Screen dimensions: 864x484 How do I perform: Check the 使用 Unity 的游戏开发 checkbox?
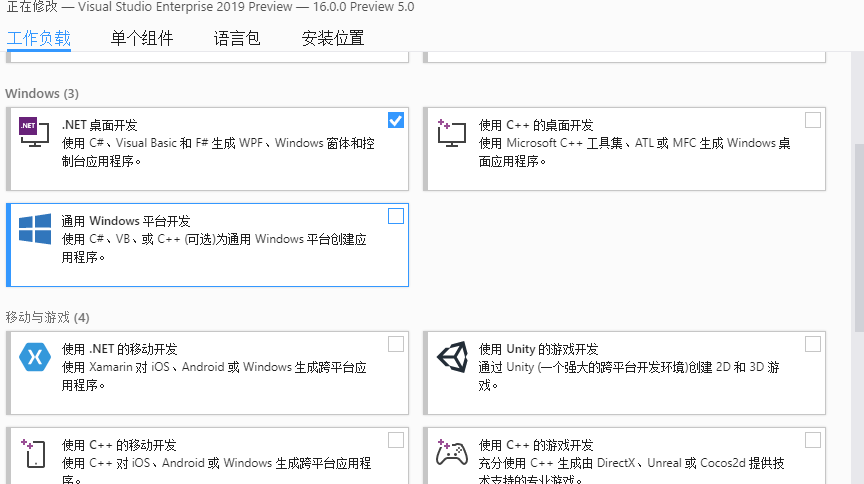[x=813, y=344]
